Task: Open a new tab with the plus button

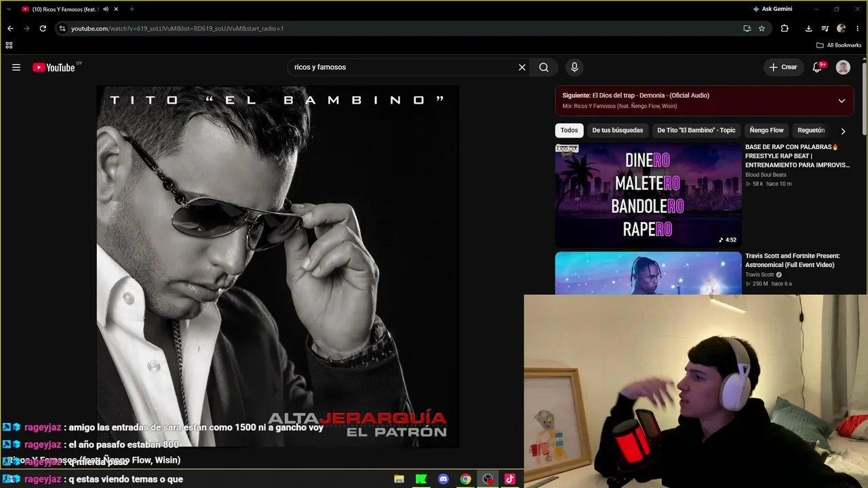Action: point(132,9)
